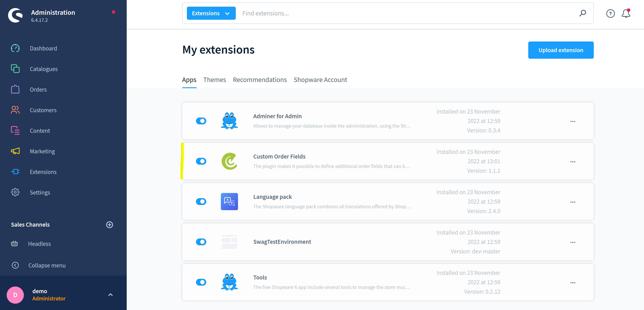Click the Version: 1.1.1 text

(x=484, y=171)
